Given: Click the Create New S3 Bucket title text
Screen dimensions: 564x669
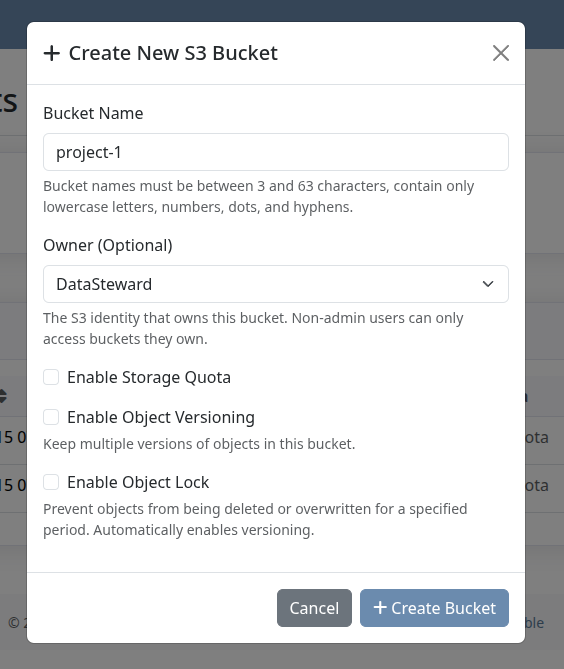Looking at the screenshot, I should 173,53.
